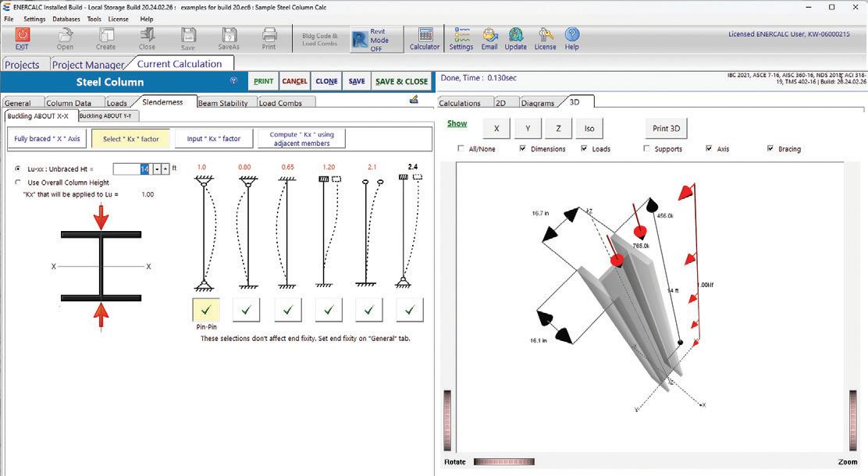
Task: Click the Close toolbar icon
Action: [147, 39]
